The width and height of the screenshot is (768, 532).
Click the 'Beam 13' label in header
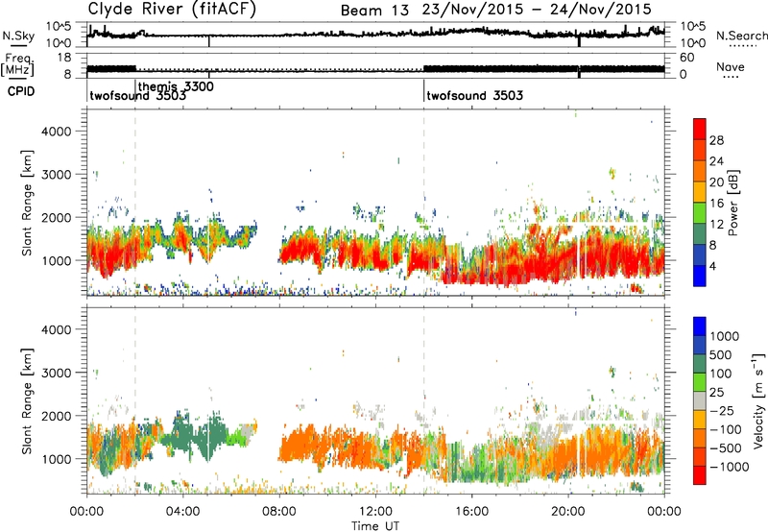pyautogui.click(x=374, y=11)
